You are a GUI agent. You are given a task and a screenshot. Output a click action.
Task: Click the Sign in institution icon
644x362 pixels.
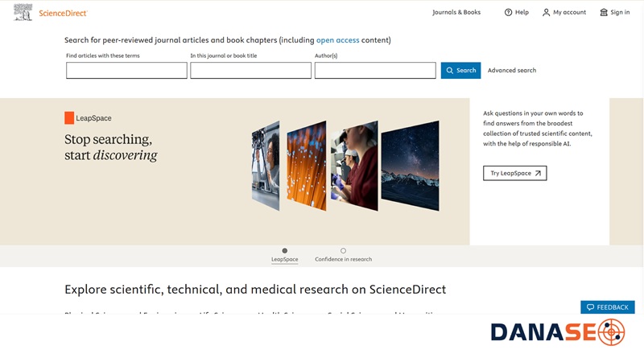(x=603, y=12)
